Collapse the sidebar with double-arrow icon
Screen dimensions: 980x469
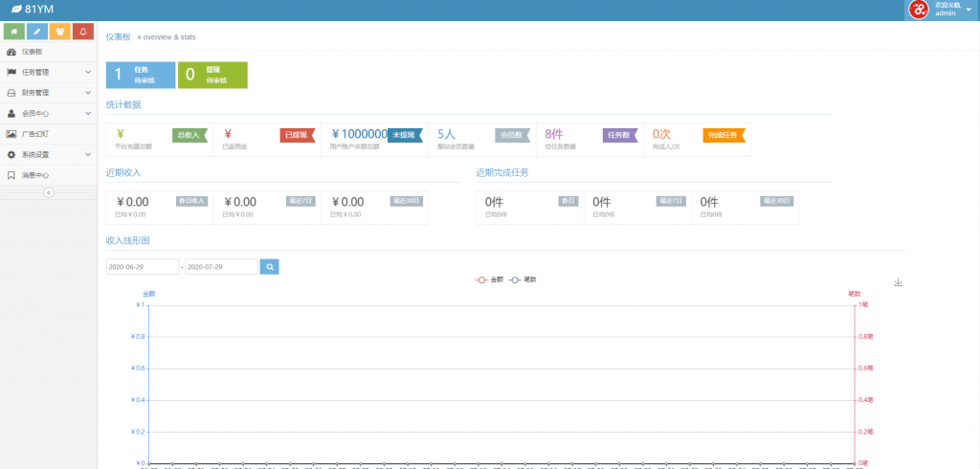[49, 192]
